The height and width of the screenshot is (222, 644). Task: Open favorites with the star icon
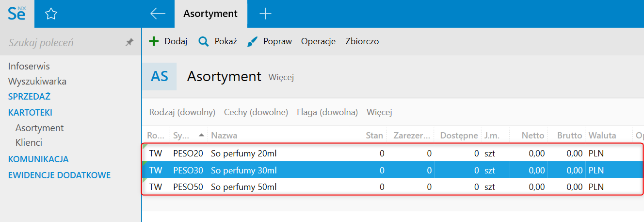point(51,14)
